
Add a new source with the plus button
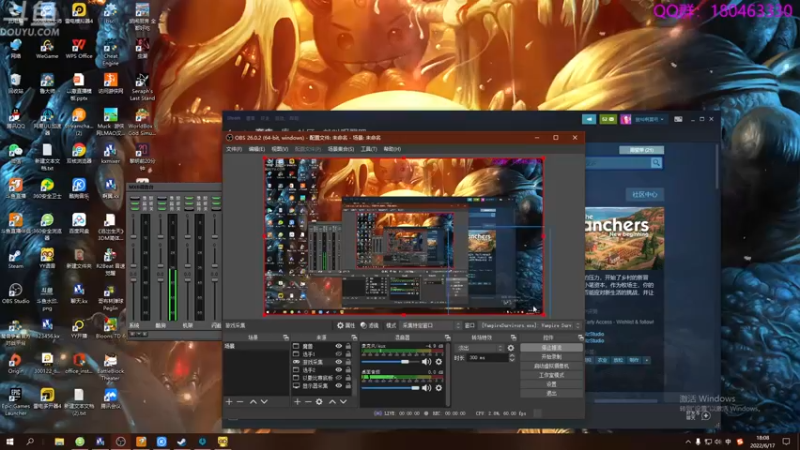297,402
